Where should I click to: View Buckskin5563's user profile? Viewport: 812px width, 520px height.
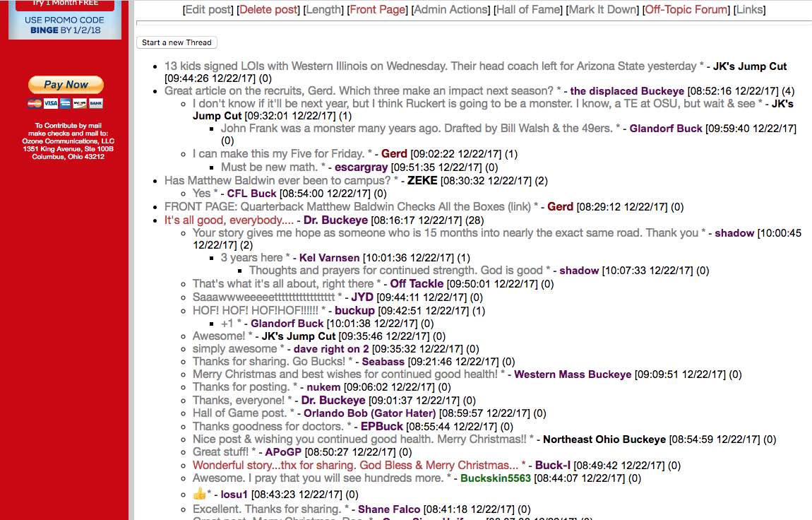tap(496, 478)
